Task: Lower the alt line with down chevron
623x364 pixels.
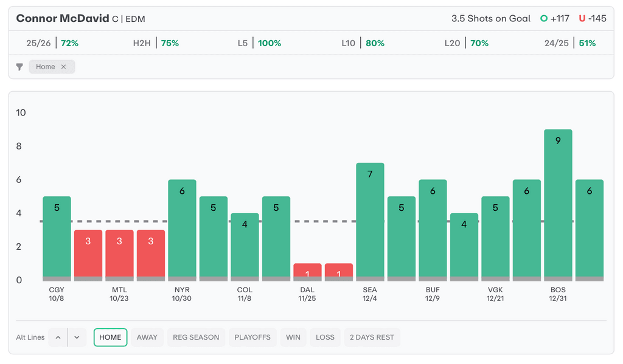Action: (x=77, y=337)
